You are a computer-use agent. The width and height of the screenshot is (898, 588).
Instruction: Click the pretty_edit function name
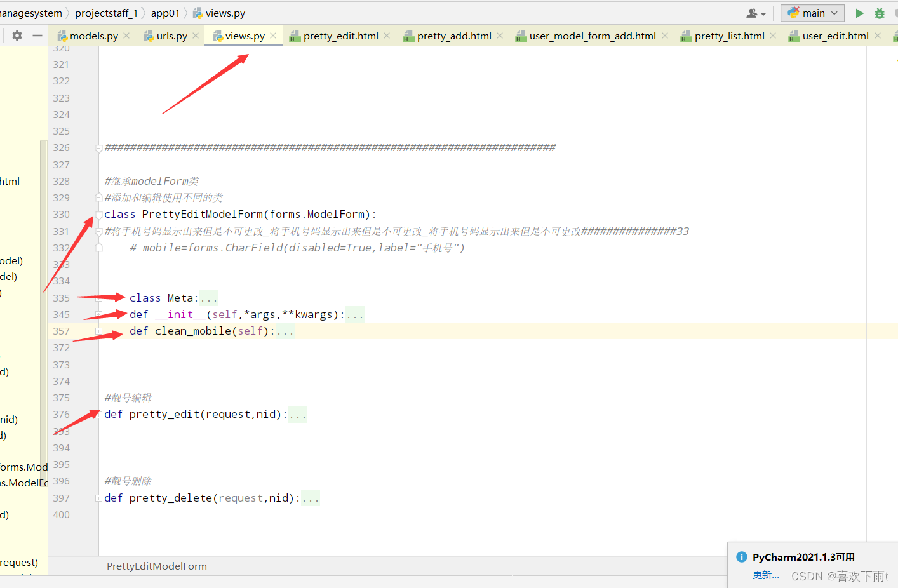click(164, 414)
